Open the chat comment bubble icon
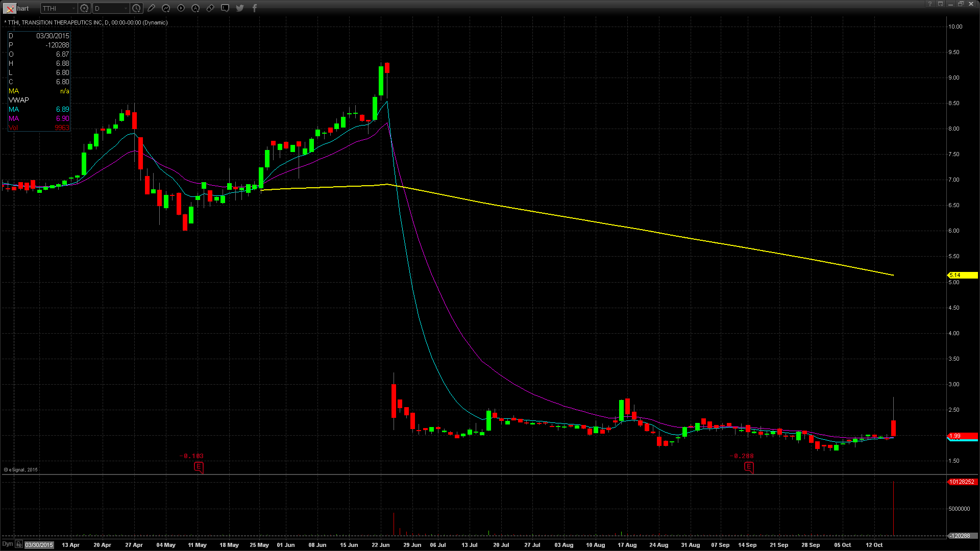980x551 pixels. 225,8
